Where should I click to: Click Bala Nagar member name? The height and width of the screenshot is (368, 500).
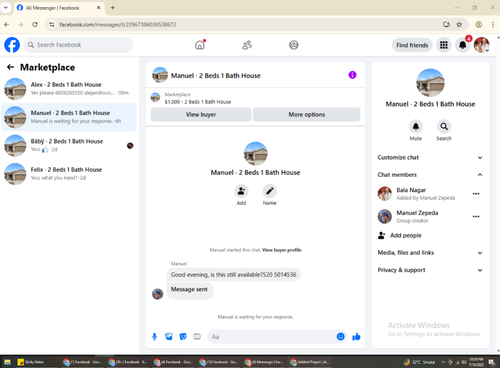point(411,190)
